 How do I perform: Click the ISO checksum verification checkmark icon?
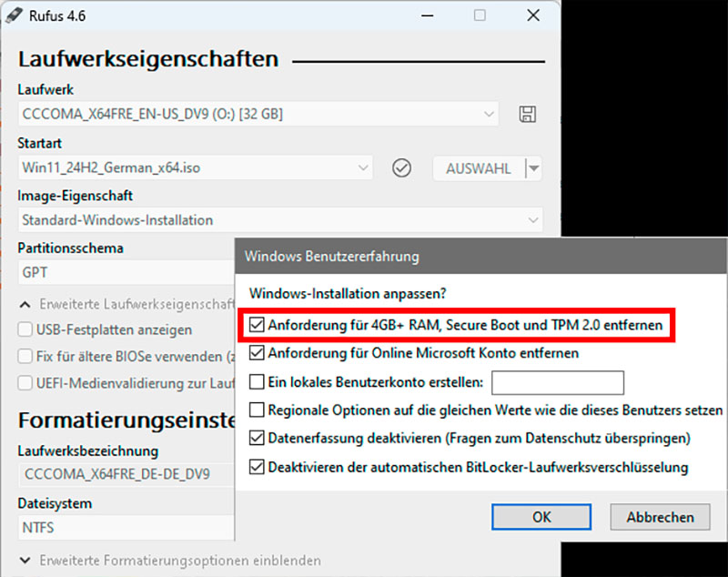coord(401,167)
